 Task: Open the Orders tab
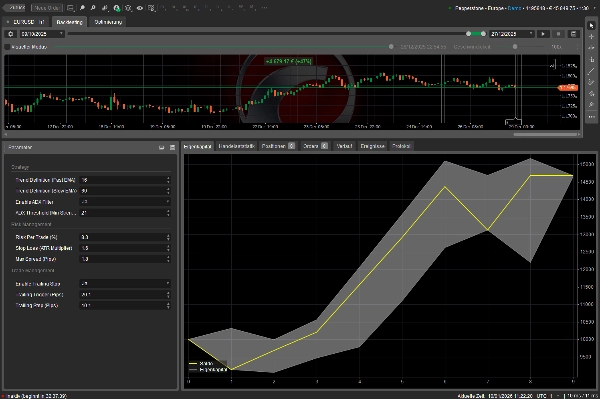(315, 146)
